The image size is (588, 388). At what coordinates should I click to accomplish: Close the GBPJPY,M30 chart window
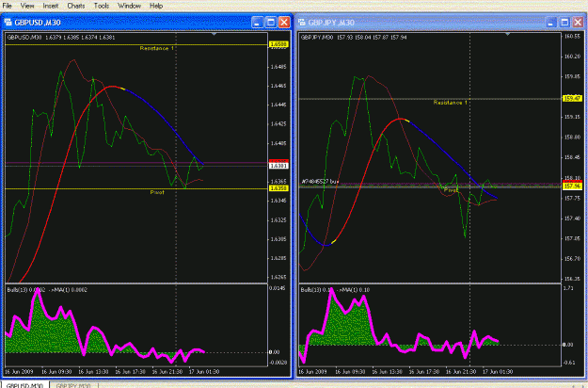tap(578, 23)
